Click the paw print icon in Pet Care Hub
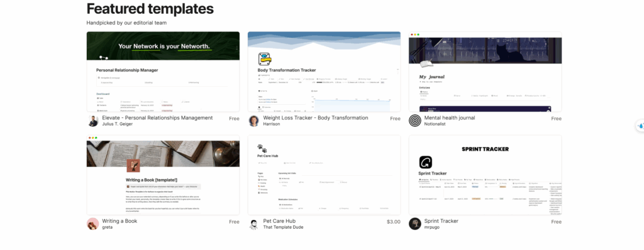Image resolution: width=644 pixels, height=250 pixels. click(x=262, y=148)
